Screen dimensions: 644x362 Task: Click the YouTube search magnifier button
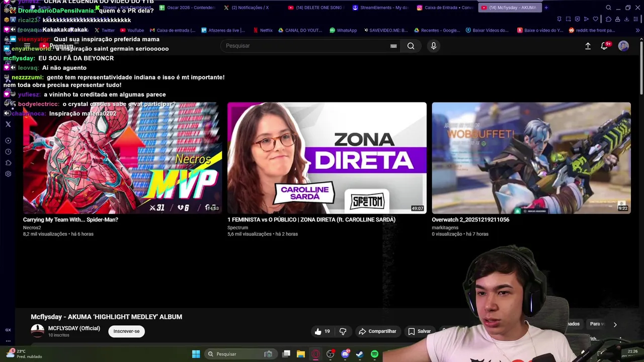tap(411, 46)
